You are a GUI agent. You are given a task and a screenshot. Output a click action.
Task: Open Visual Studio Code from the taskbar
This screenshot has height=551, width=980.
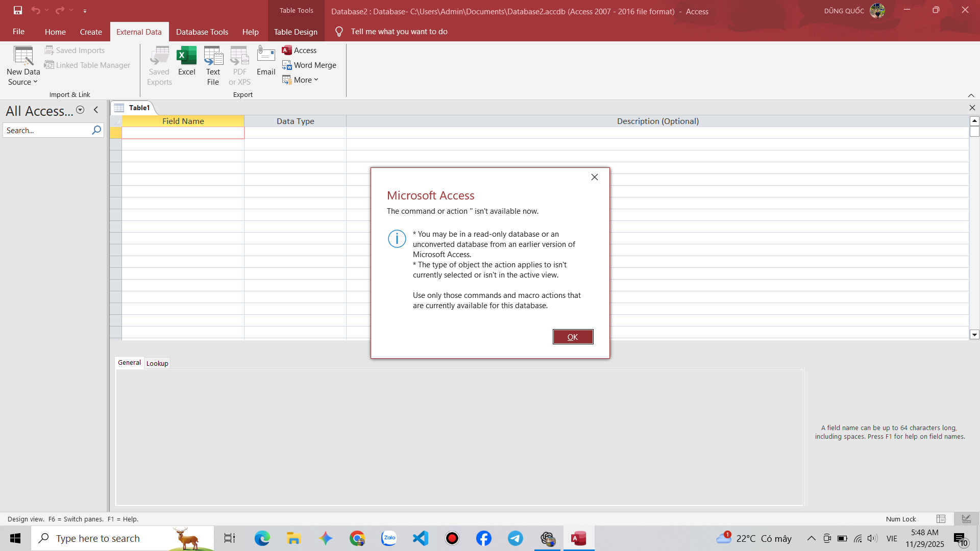click(421, 538)
